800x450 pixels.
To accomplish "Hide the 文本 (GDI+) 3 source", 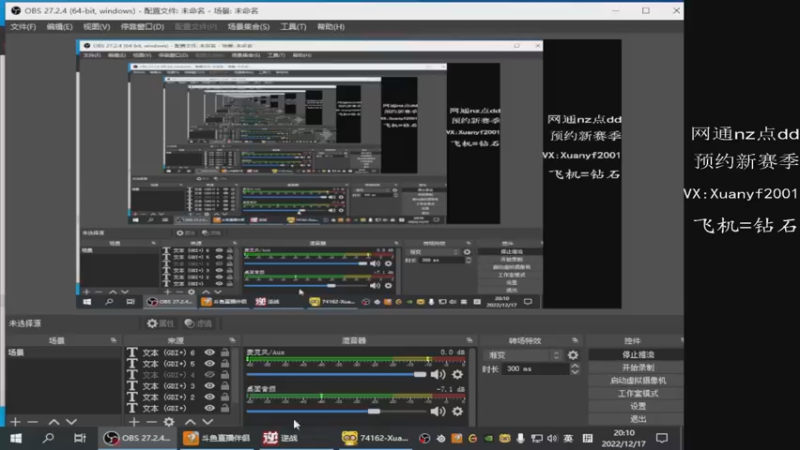I will point(210,386).
